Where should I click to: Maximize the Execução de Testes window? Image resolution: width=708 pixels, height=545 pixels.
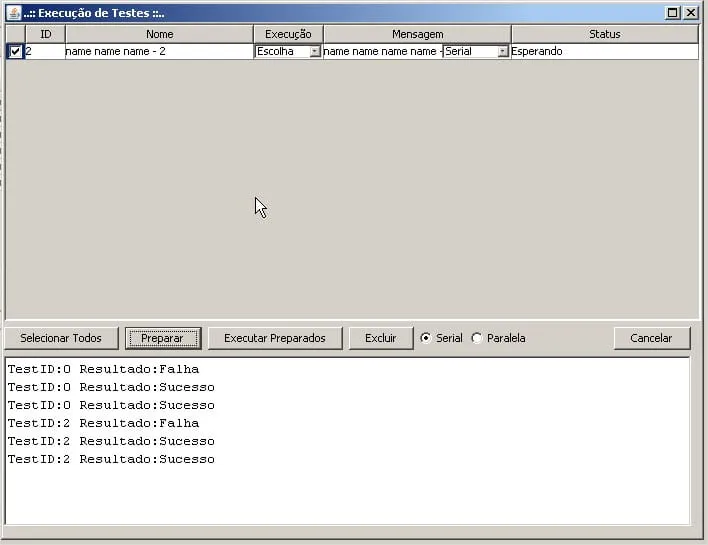(x=672, y=13)
